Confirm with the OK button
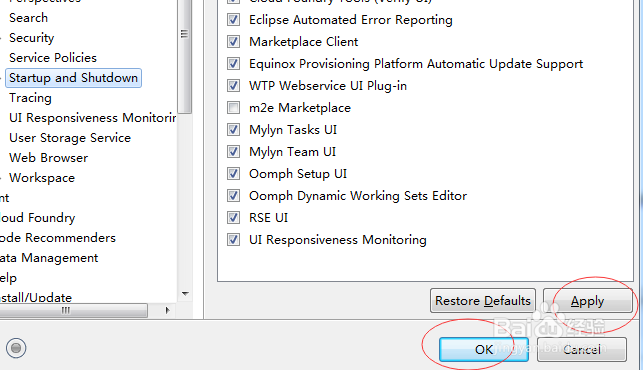The height and width of the screenshot is (370, 643). coord(483,349)
